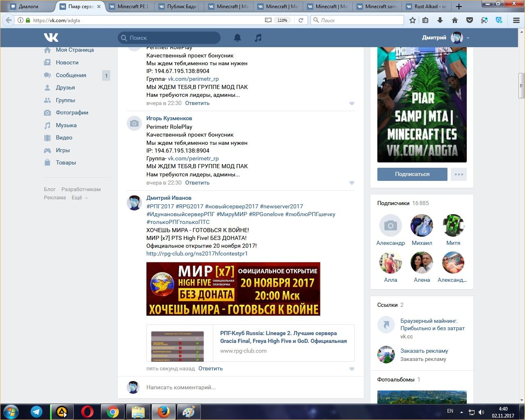The width and height of the screenshot is (525, 420).
Task: Switch to the Minecraft samp tab
Action: point(377,7)
